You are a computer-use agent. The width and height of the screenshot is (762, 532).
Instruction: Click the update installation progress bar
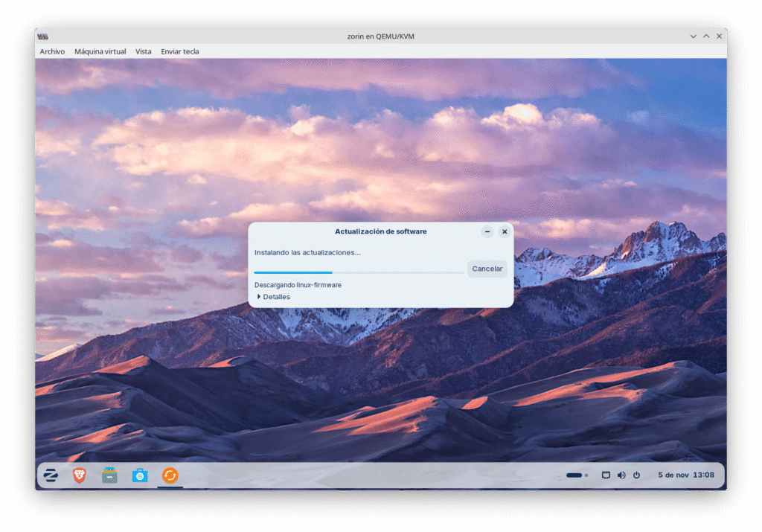click(358, 272)
